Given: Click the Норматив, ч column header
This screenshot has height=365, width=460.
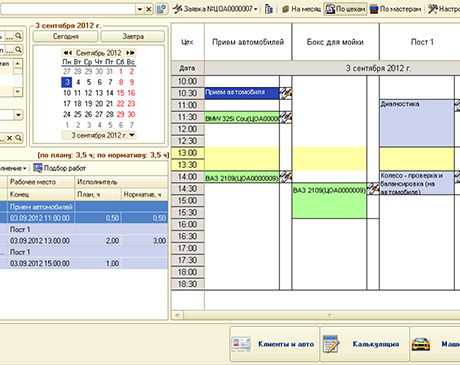Looking at the screenshot, I should [x=144, y=194].
